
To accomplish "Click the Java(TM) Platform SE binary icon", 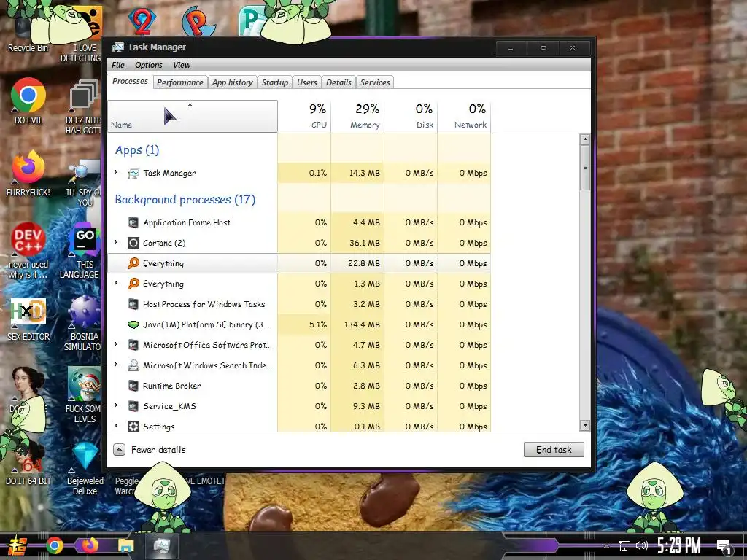I will pyautogui.click(x=133, y=324).
